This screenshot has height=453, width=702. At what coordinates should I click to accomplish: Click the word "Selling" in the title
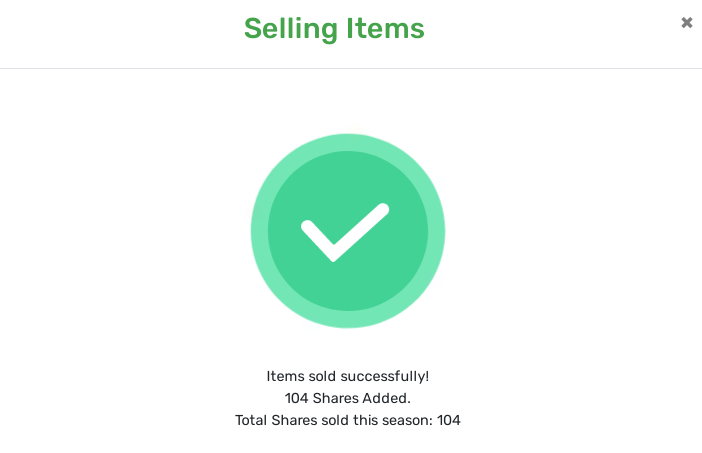tap(291, 29)
